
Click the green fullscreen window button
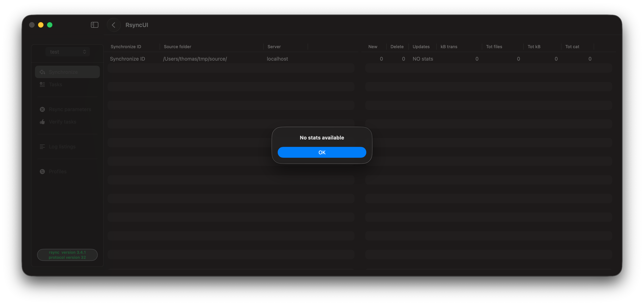click(50, 25)
